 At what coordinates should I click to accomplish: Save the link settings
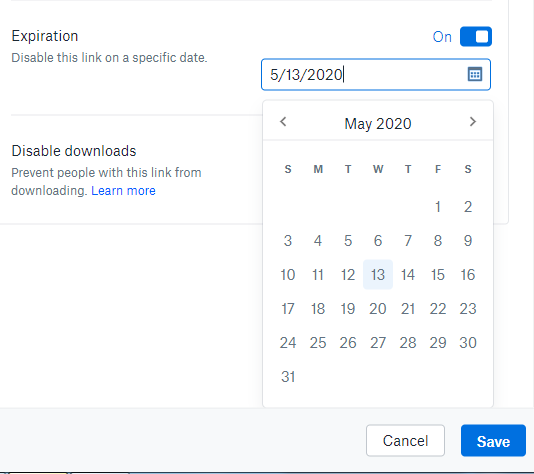tap(493, 441)
